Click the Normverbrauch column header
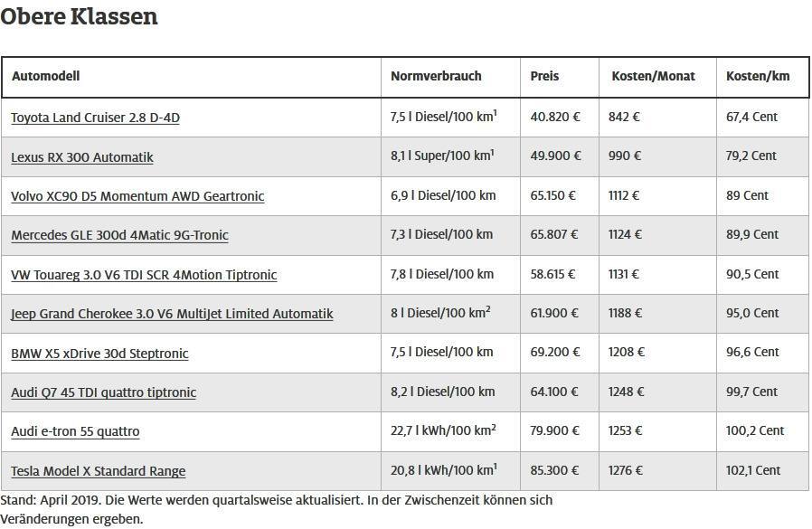The width and height of the screenshot is (812, 529). (x=436, y=76)
